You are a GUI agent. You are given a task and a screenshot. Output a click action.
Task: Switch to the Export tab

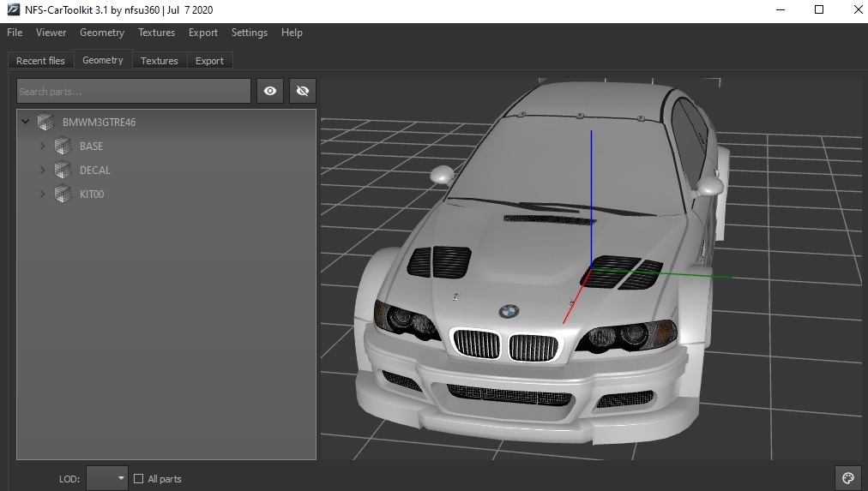click(x=209, y=61)
